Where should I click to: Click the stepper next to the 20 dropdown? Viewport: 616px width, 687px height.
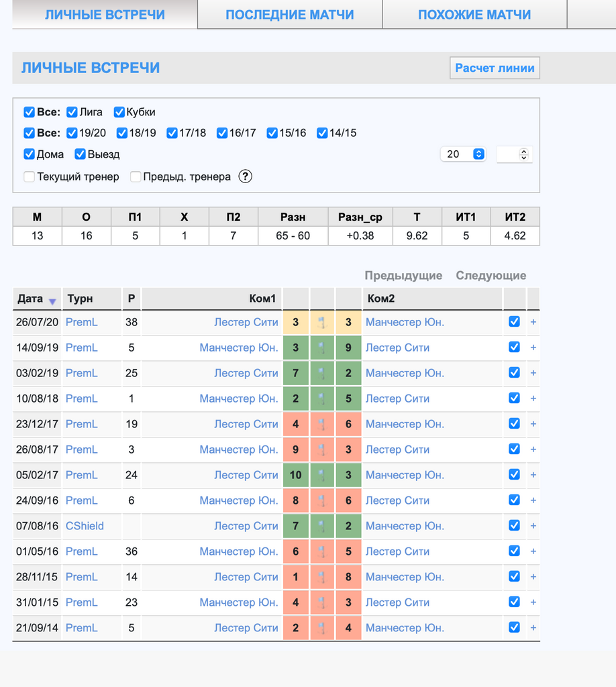click(524, 154)
